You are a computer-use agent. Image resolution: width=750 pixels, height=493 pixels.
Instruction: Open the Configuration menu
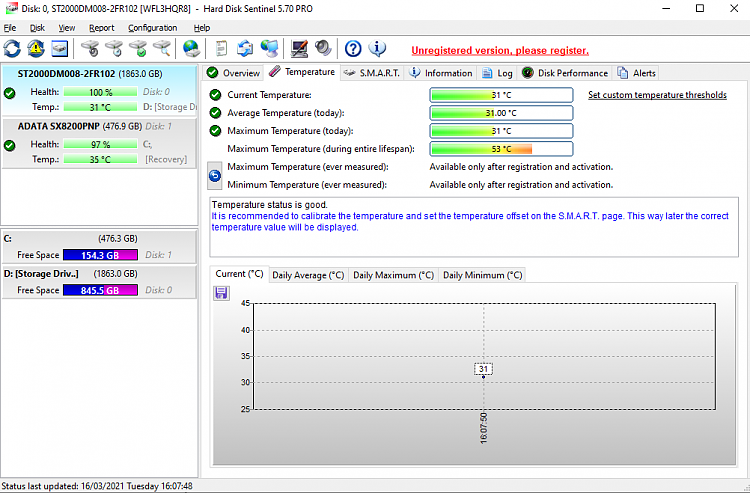(152, 28)
